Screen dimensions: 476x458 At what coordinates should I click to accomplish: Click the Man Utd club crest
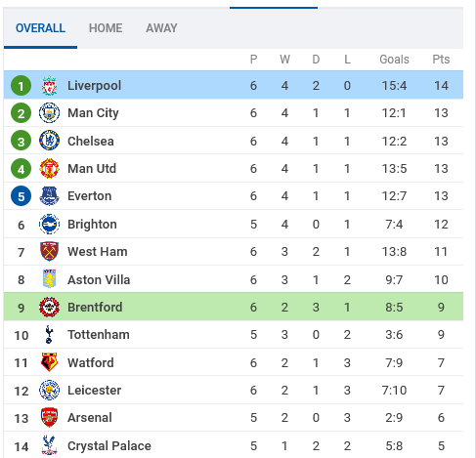point(49,168)
